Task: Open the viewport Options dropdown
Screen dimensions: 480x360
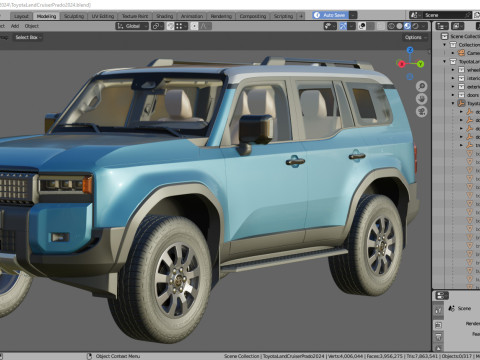Action: coord(415,37)
